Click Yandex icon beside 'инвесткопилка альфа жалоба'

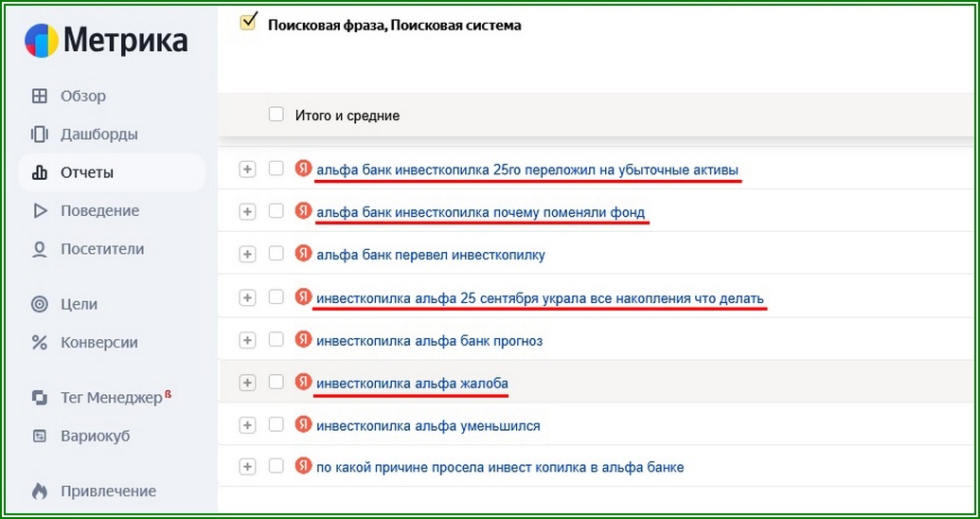click(303, 382)
